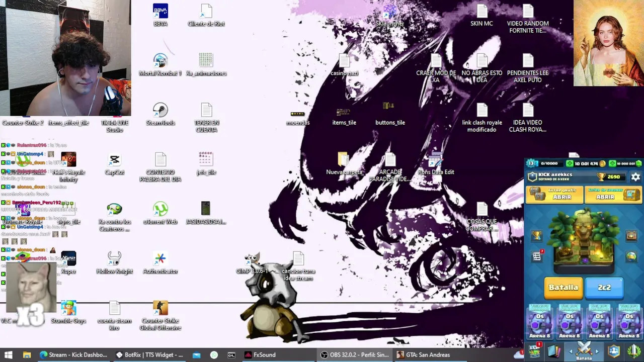This screenshot has width=644, height=362.
Task: Click the KICK axekkcs player name
Action: (x=555, y=174)
